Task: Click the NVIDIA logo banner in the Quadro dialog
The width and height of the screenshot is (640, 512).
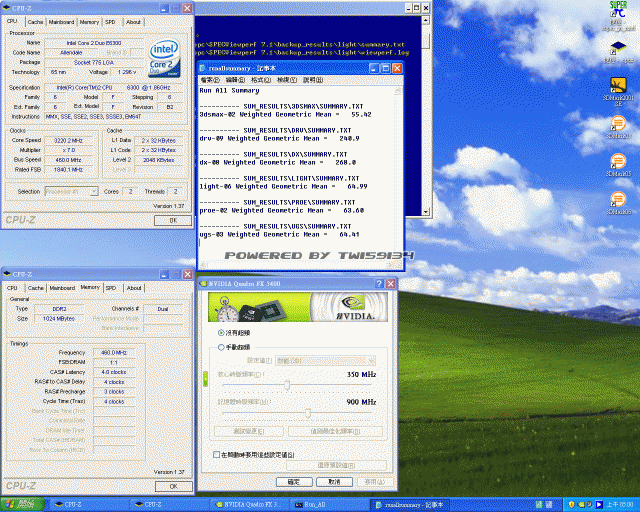Action: click(298, 307)
